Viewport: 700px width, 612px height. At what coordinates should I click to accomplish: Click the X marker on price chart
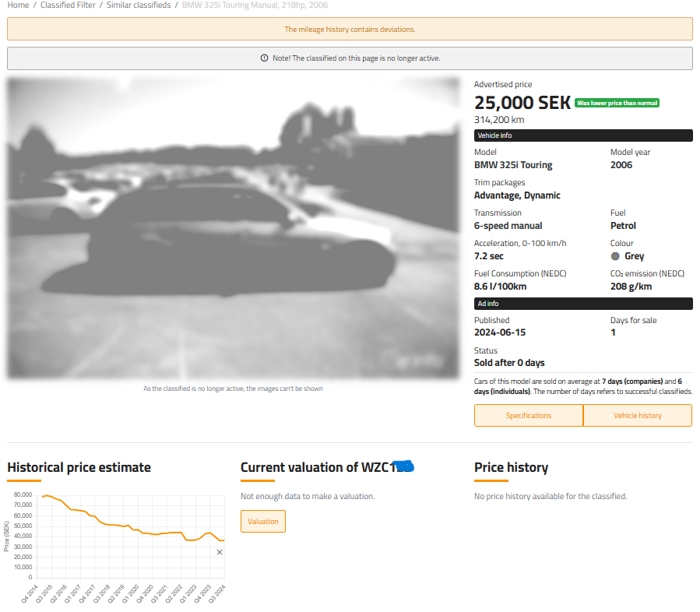click(220, 552)
